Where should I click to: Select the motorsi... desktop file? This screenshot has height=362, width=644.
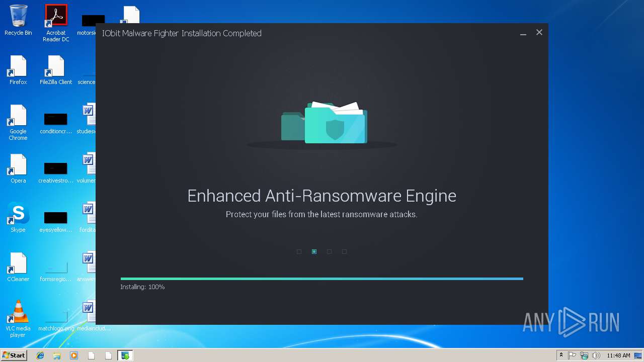(x=87, y=24)
